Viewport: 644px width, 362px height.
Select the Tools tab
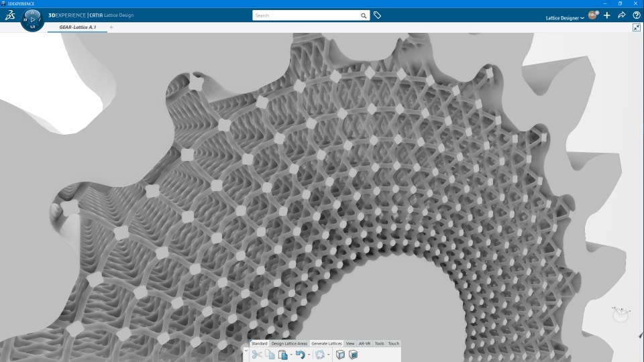[380, 343]
